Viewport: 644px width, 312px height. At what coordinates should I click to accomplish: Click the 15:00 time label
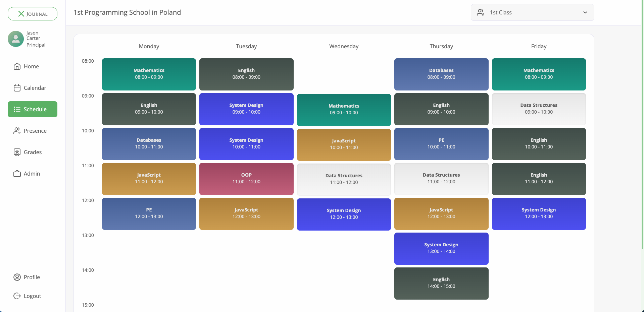[88, 305]
